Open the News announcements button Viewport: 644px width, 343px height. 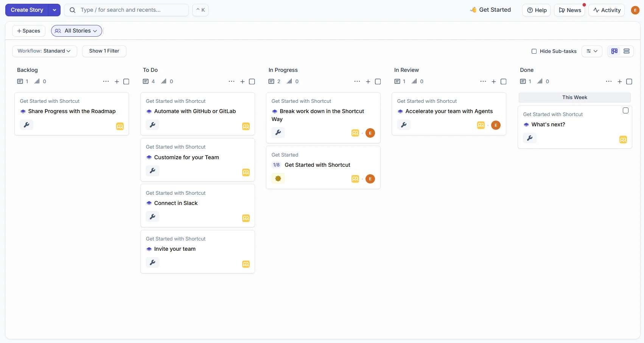click(569, 10)
